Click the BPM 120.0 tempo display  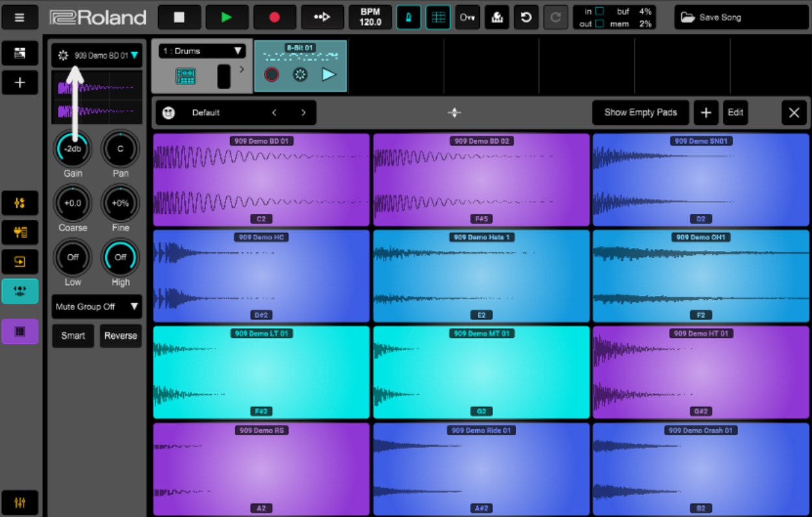(x=370, y=18)
